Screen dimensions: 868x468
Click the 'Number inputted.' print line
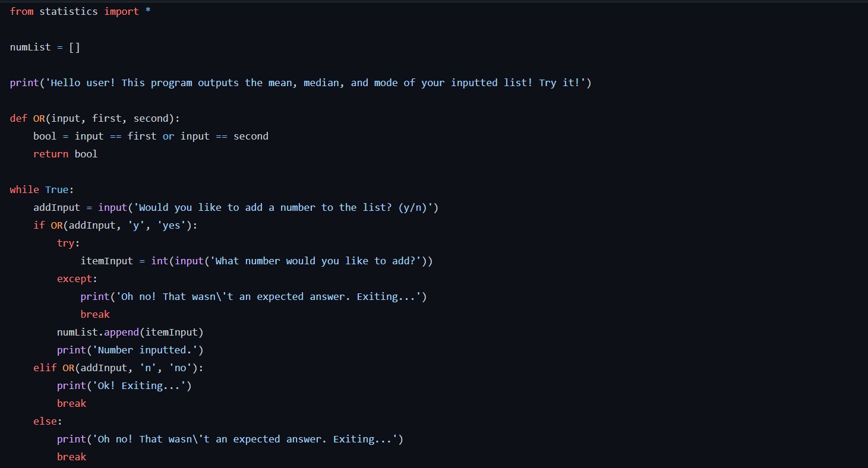tap(130, 350)
